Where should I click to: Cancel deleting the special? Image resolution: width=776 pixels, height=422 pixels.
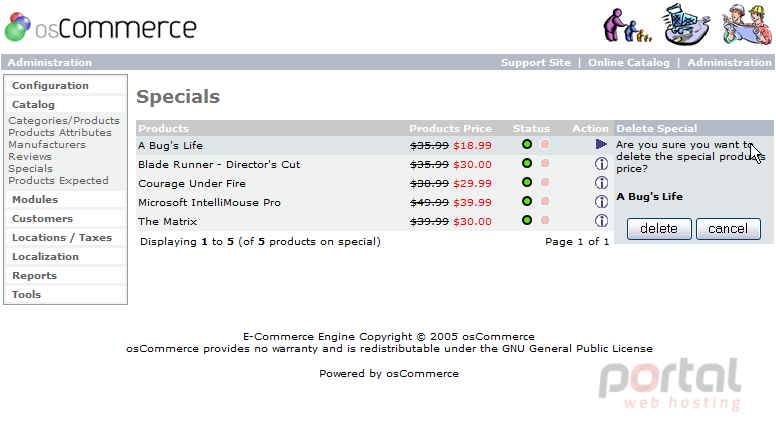[728, 229]
